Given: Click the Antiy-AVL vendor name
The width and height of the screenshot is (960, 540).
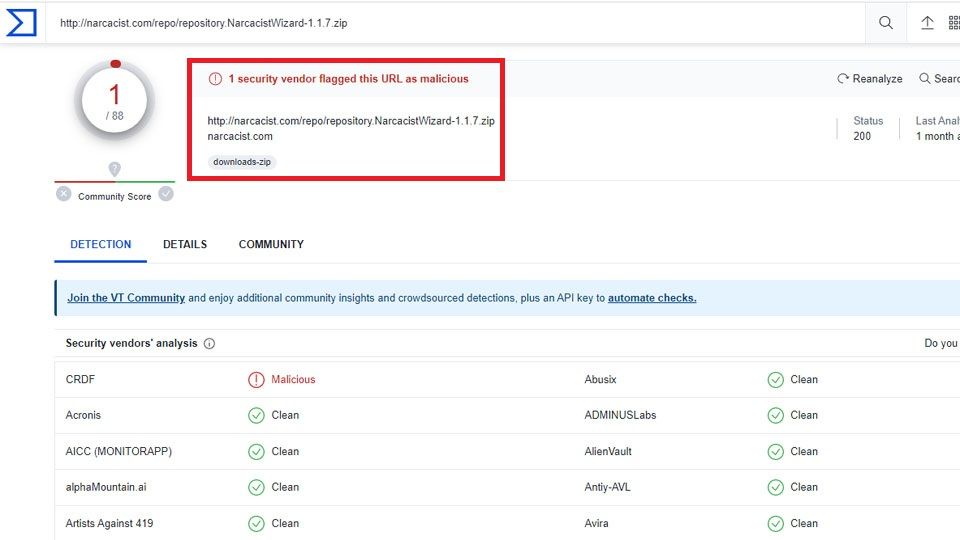Looking at the screenshot, I should point(607,487).
